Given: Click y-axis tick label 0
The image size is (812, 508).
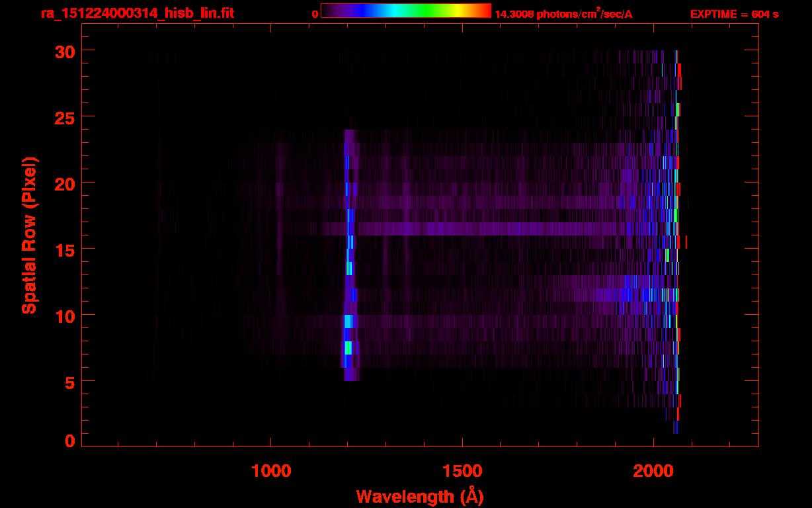Looking at the screenshot, I should pos(69,441).
